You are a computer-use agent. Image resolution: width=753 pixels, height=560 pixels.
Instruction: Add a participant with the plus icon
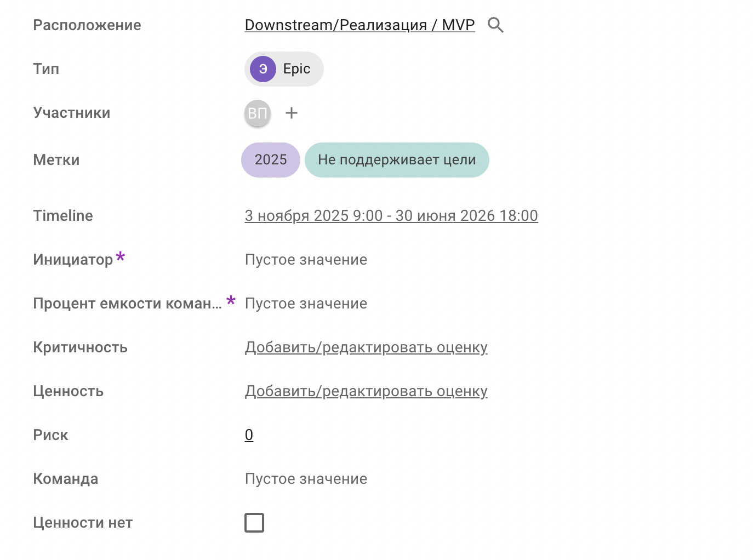pyautogui.click(x=292, y=113)
